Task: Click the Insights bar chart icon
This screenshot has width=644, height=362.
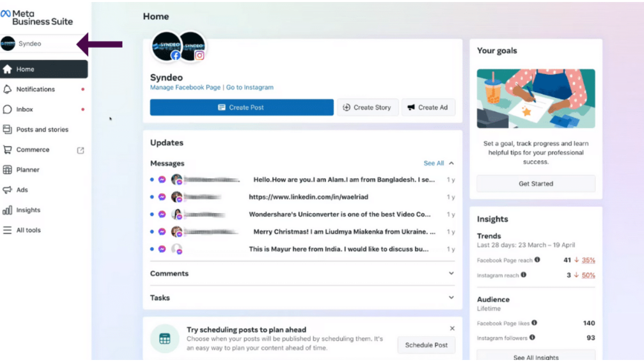Action: pyautogui.click(x=8, y=210)
